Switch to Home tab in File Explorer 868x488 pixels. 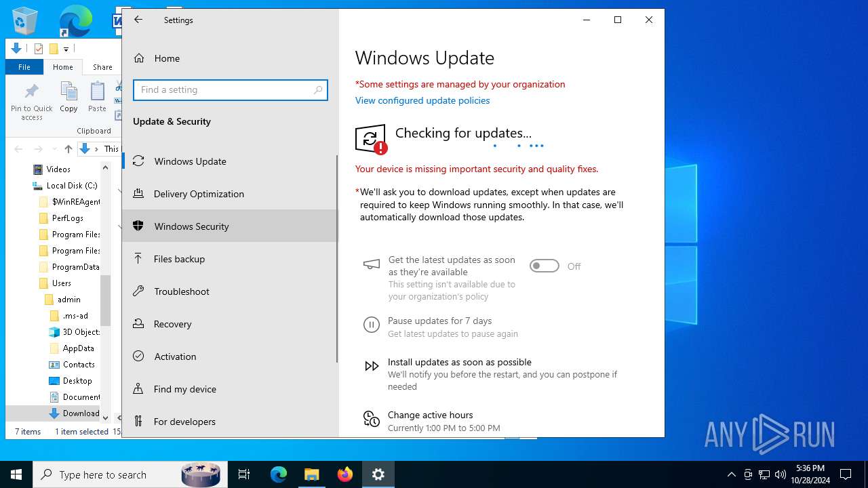[x=63, y=67]
